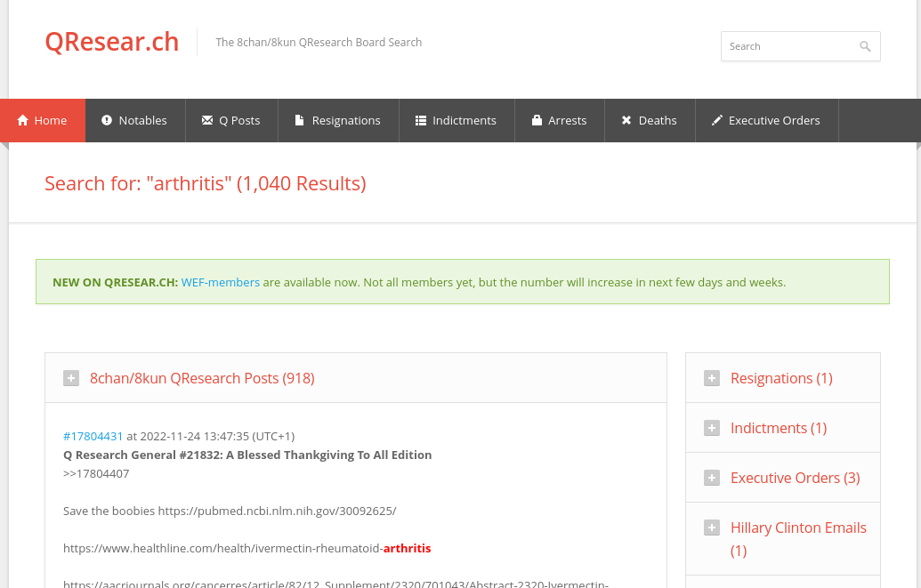Click the NEW ON QRESEAR.CH notice label
This screenshot has height=588, width=921.
[x=115, y=283]
